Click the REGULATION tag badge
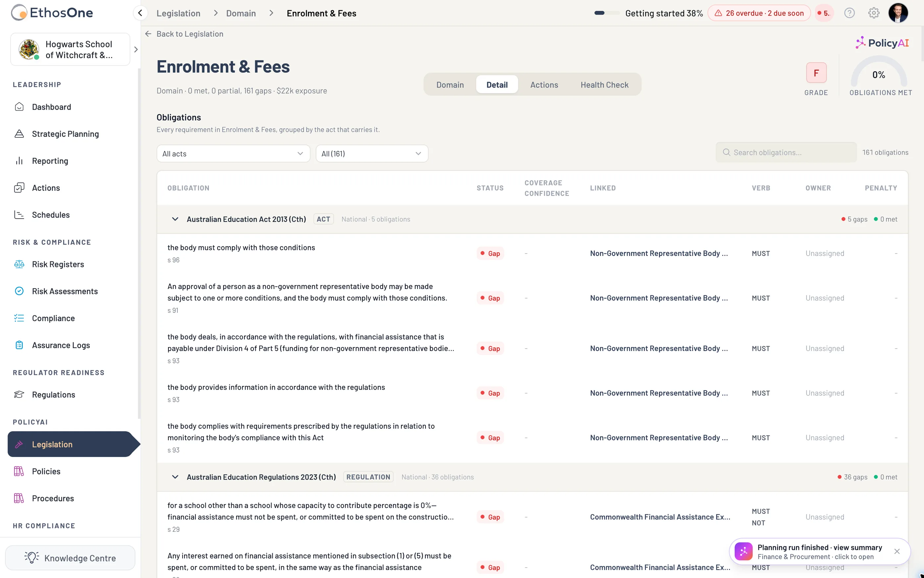Viewport: 924px width, 578px height. tap(368, 477)
